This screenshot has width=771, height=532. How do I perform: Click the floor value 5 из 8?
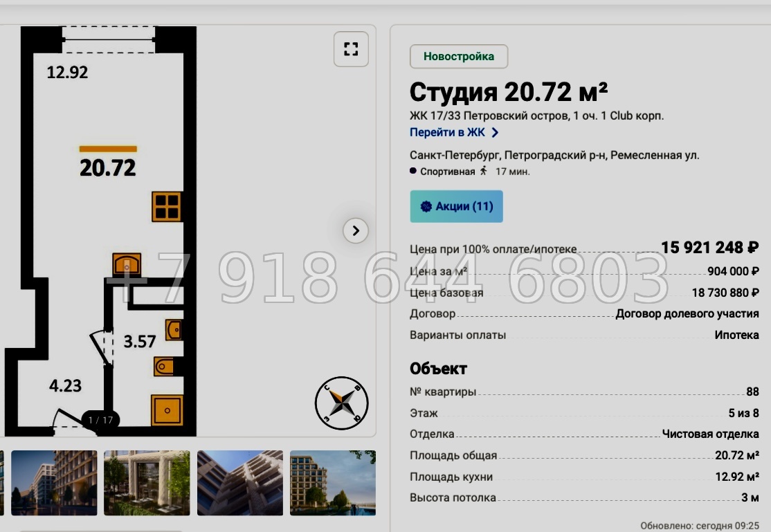[743, 413]
